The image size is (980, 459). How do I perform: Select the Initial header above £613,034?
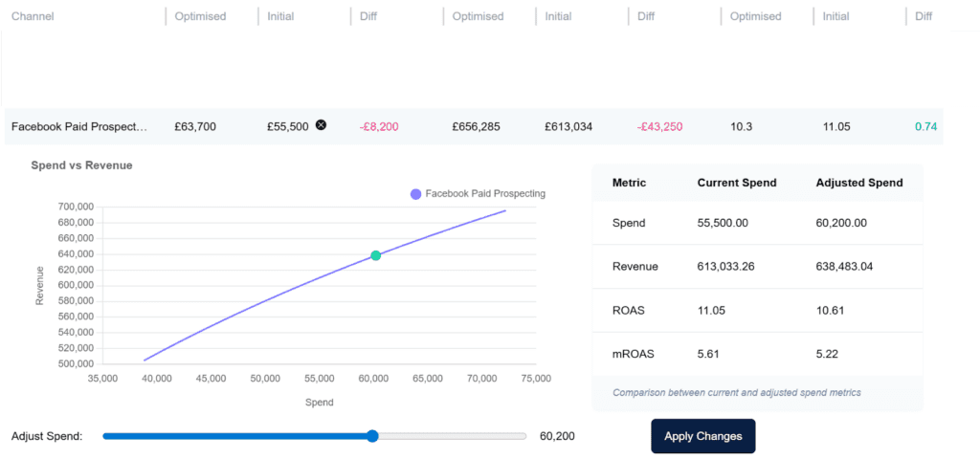click(x=559, y=16)
